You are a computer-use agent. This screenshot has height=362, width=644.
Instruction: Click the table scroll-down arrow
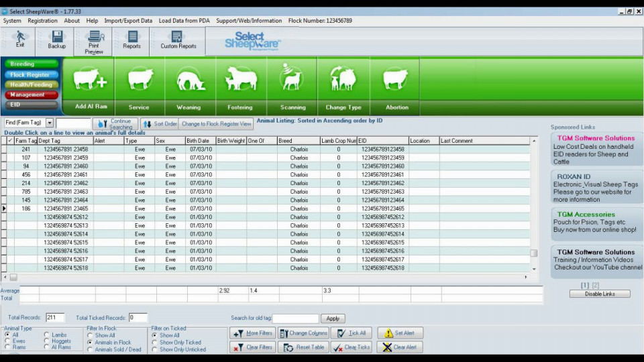click(x=534, y=269)
